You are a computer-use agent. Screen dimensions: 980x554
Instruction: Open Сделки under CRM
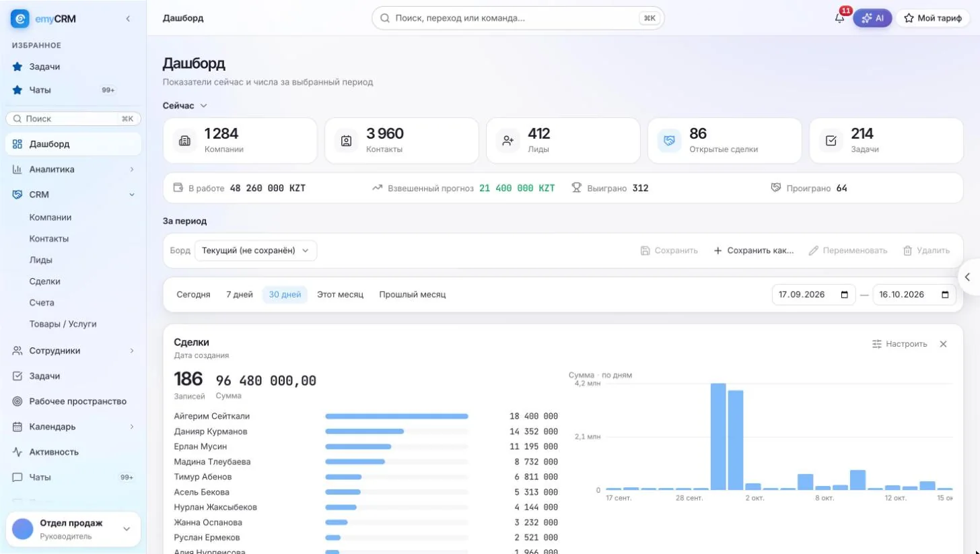point(45,281)
